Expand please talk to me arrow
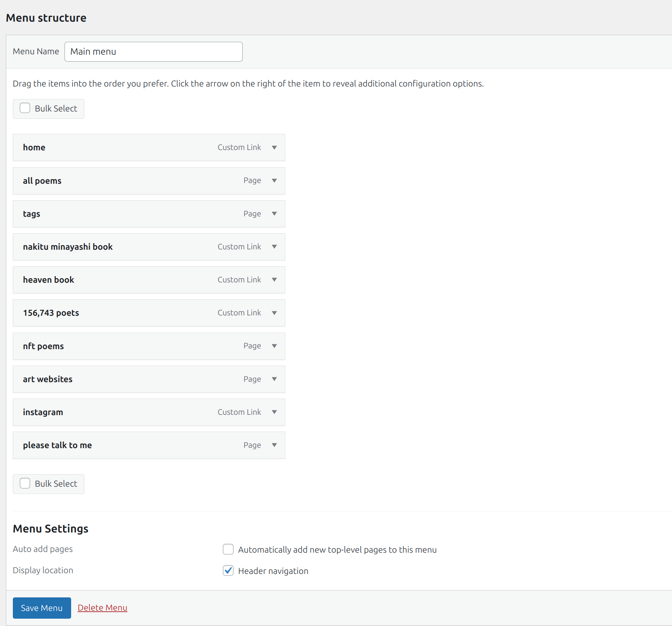The image size is (672, 626). [x=274, y=445]
